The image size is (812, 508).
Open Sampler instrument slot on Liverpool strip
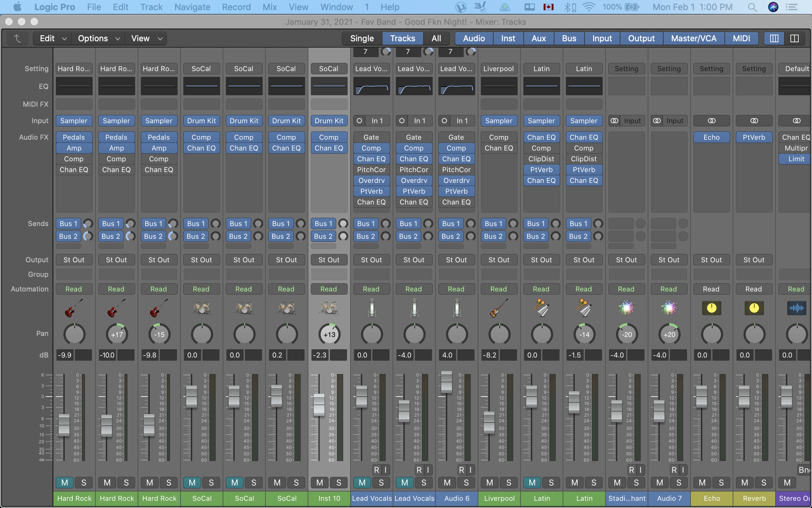tap(499, 121)
